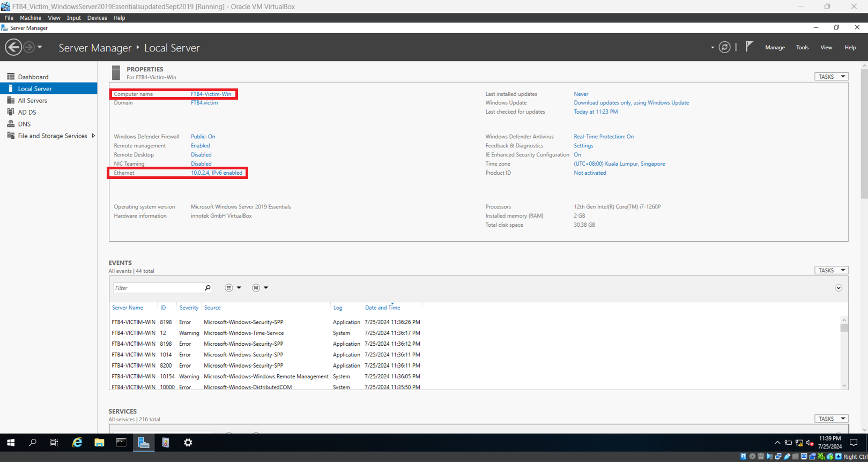Screen dimensions: 868x462
Task: Open the events list criteria icon
Action: tap(229, 288)
